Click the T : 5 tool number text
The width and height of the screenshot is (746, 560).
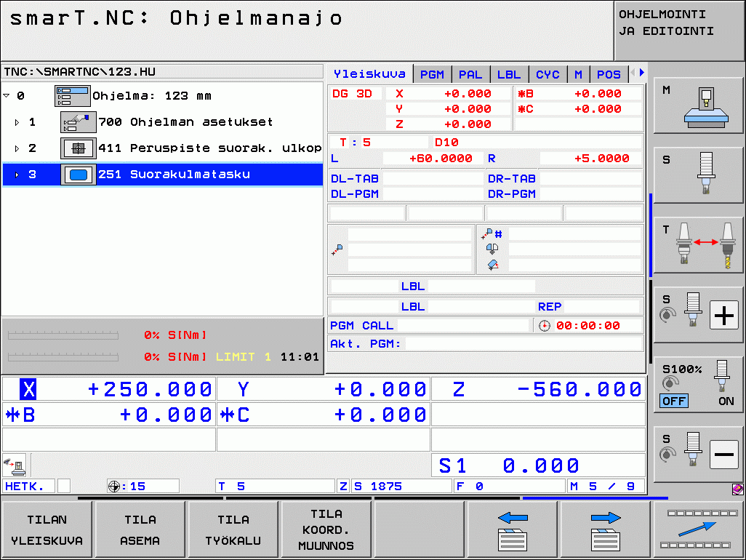355,143
